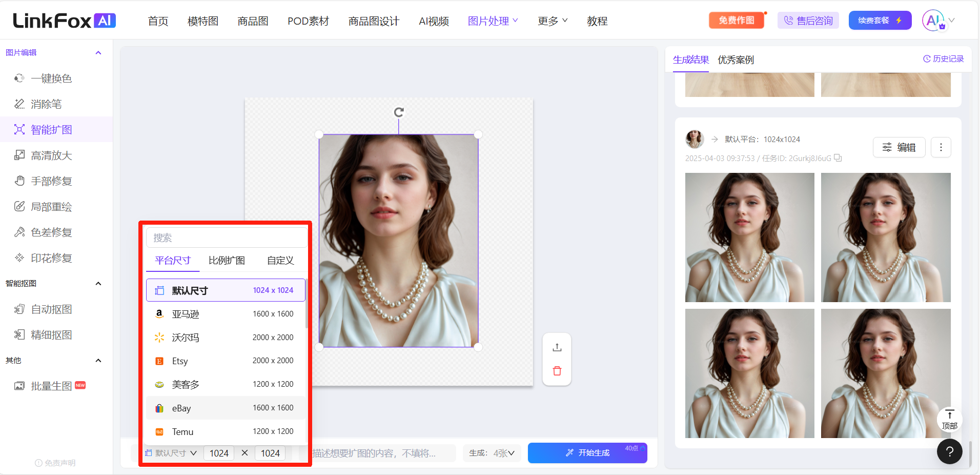
Task: Open the 教程 tutorial menu item
Action: [x=597, y=21]
